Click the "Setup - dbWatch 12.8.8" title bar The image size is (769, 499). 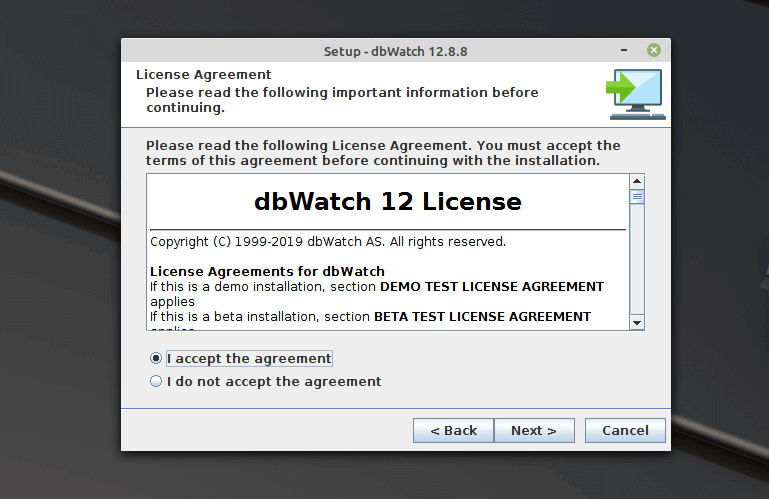coord(396,50)
